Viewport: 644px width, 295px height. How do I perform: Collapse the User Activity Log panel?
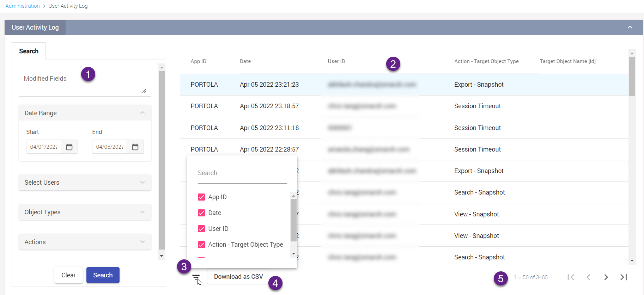click(x=630, y=27)
